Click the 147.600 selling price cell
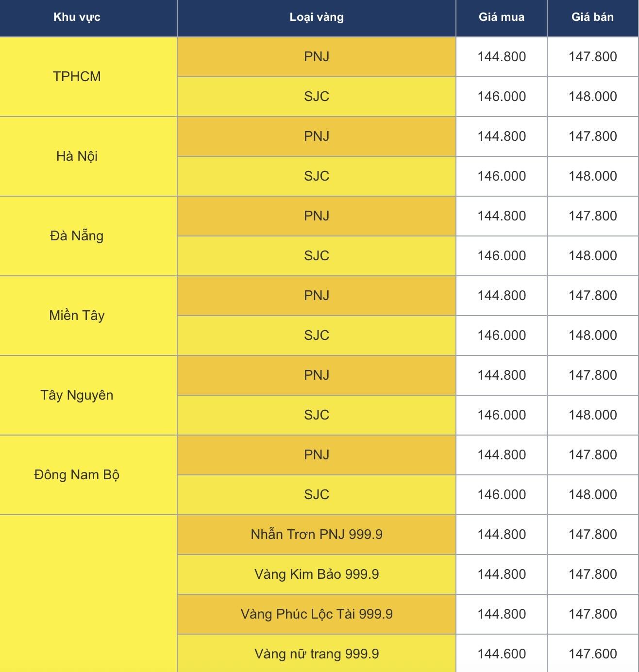This screenshot has width=639, height=672. [x=592, y=654]
